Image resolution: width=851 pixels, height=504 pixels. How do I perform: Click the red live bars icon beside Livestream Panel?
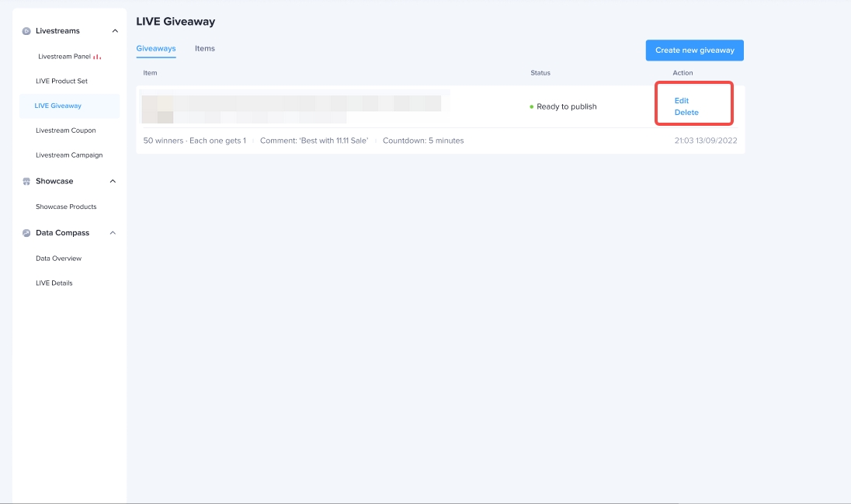pos(97,57)
